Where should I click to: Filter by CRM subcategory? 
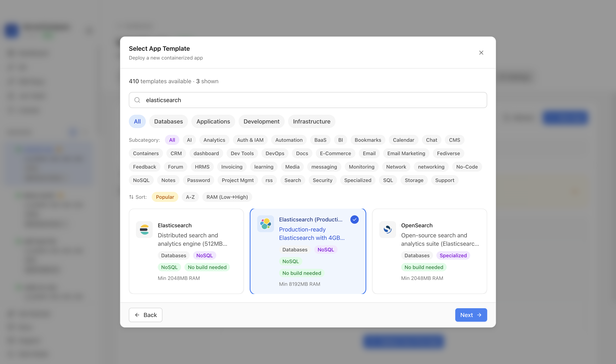pyautogui.click(x=176, y=153)
